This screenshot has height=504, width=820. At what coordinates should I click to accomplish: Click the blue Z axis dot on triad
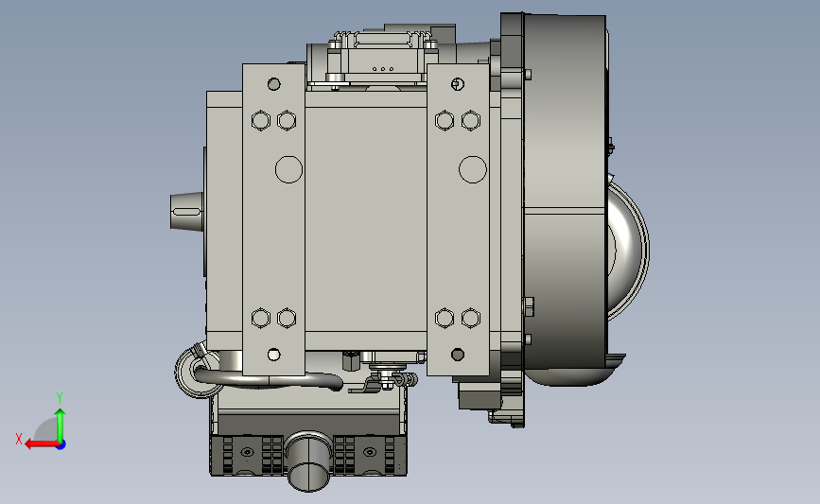pyautogui.click(x=61, y=445)
